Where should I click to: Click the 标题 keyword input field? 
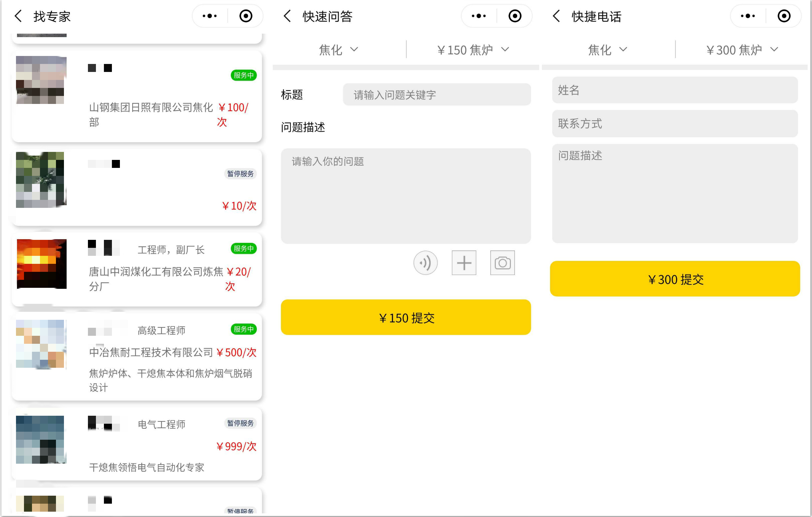[436, 95]
